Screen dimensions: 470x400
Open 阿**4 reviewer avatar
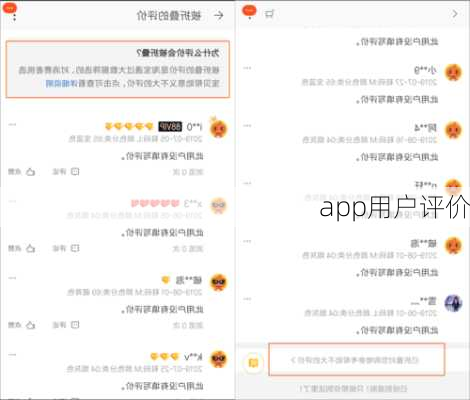(x=453, y=130)
